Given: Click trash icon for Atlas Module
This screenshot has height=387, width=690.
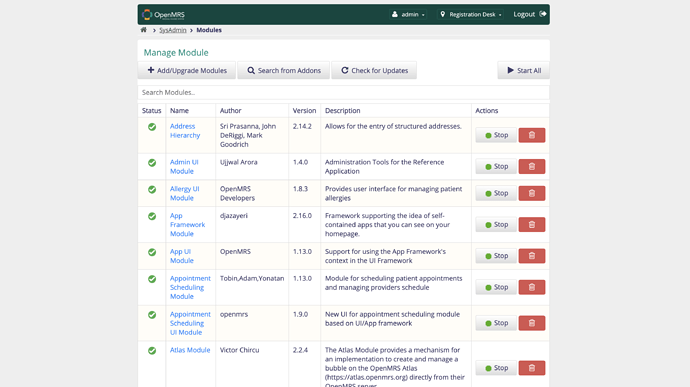Looking at the screenshot, I should coord(532,368).
